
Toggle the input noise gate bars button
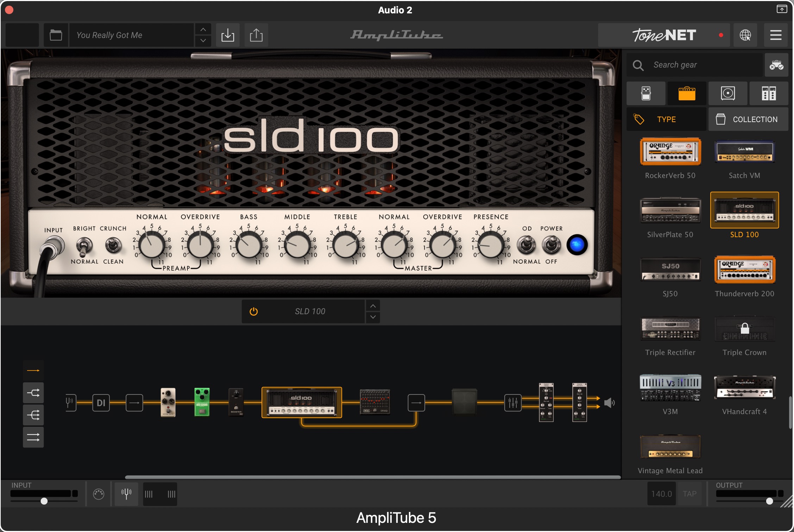(160, 494)
